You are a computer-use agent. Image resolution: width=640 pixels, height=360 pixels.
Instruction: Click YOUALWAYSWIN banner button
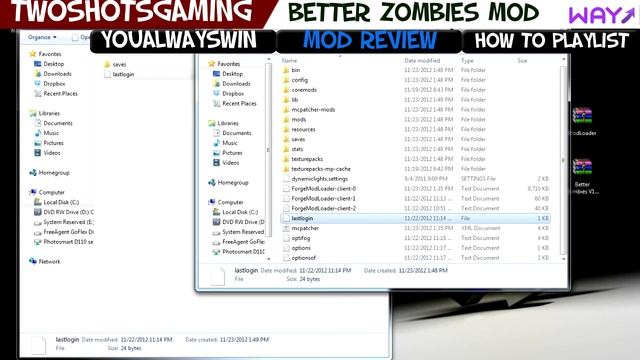click(x=183, y=41)
